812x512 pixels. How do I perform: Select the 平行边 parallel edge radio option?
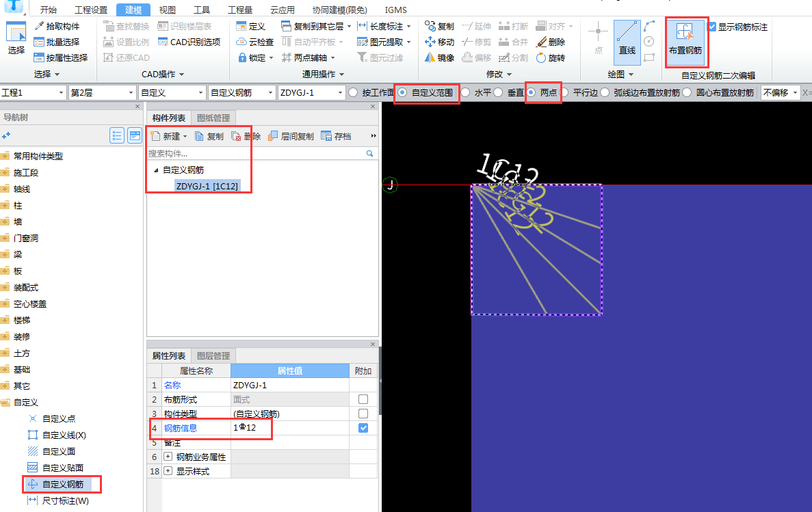click(564, 93)
